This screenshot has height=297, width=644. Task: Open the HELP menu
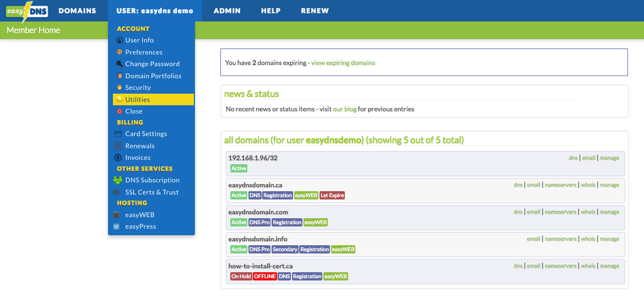click(270, 11)
